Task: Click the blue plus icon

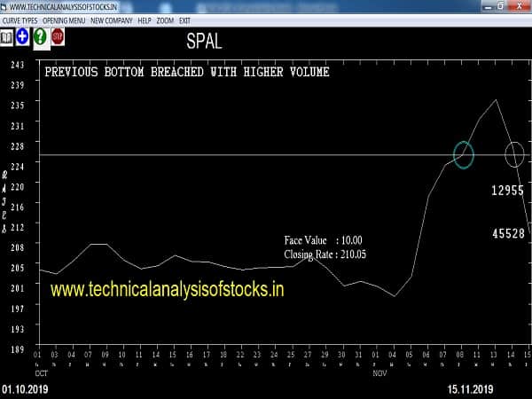Action: [23, 37]
